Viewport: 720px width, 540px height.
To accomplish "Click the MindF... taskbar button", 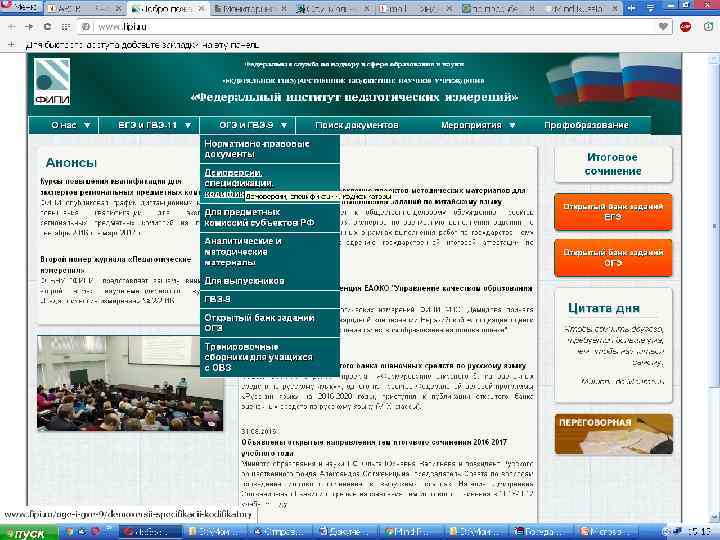I will pyautogui.click(x=411, y=532).
